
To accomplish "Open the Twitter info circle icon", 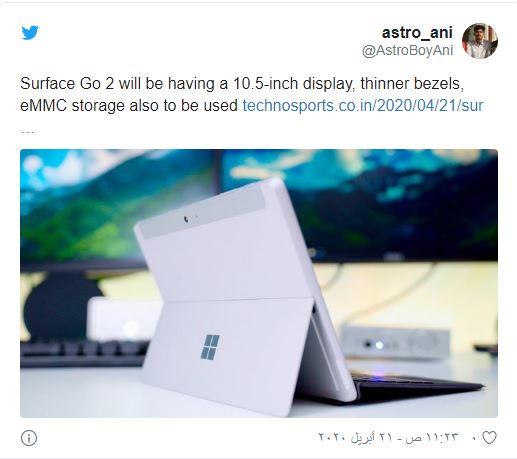I will pos(29,438).
